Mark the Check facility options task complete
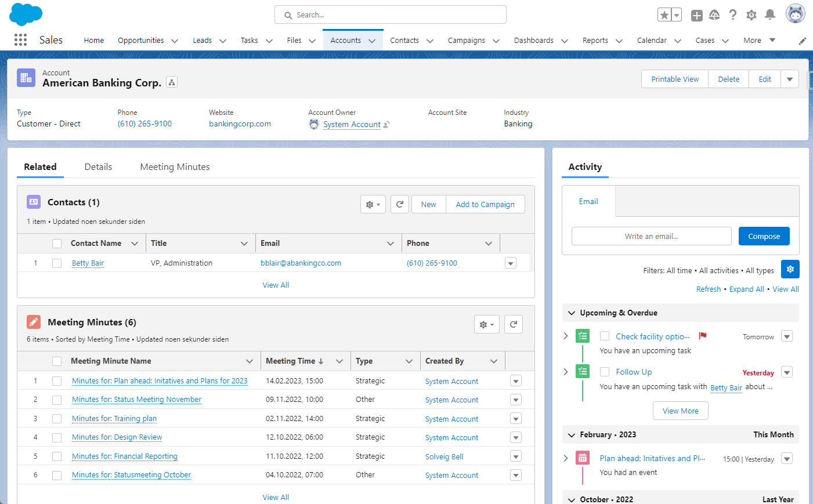Viewport: 813px width, 504px height. [x=605, y=336]
